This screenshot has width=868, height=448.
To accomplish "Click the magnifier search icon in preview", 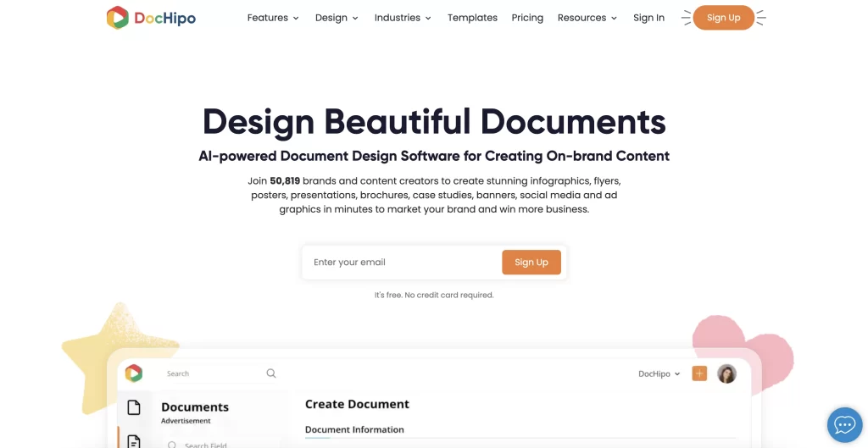I will tap(271, 373).
